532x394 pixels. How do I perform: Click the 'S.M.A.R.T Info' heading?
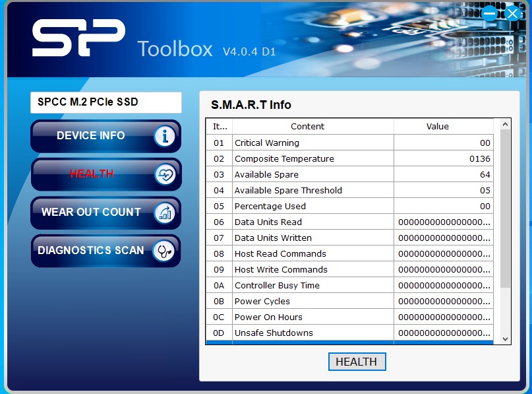pyautogui.click(x=251, y=105)
